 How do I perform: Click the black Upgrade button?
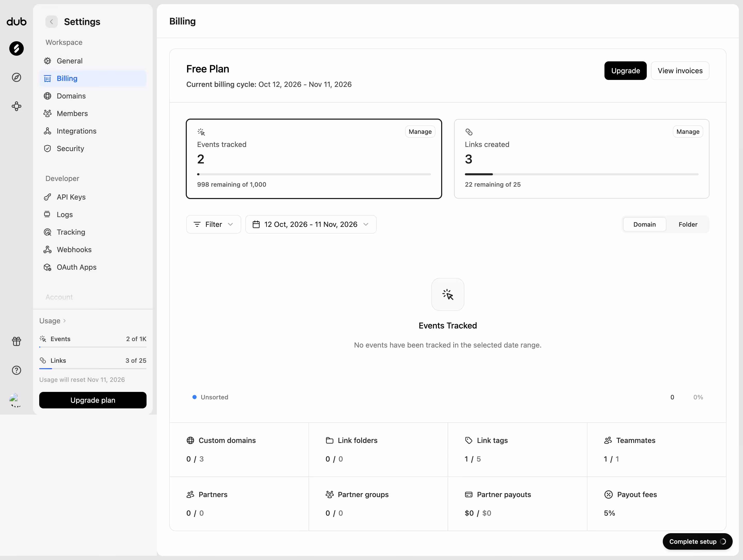pos(625,70)
